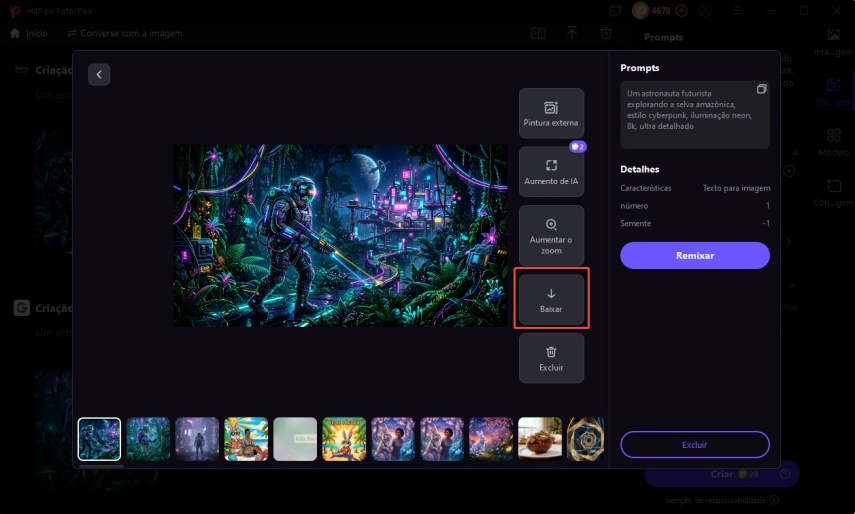Choose the pastries food thumbnail
The width and height of the screenshot is (855, 514).
coord(539,439)
